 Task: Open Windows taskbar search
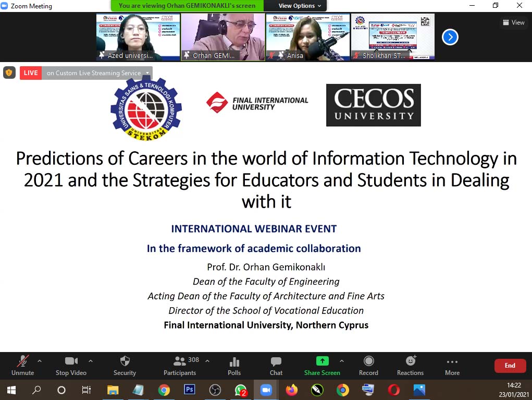pos(36,390)
